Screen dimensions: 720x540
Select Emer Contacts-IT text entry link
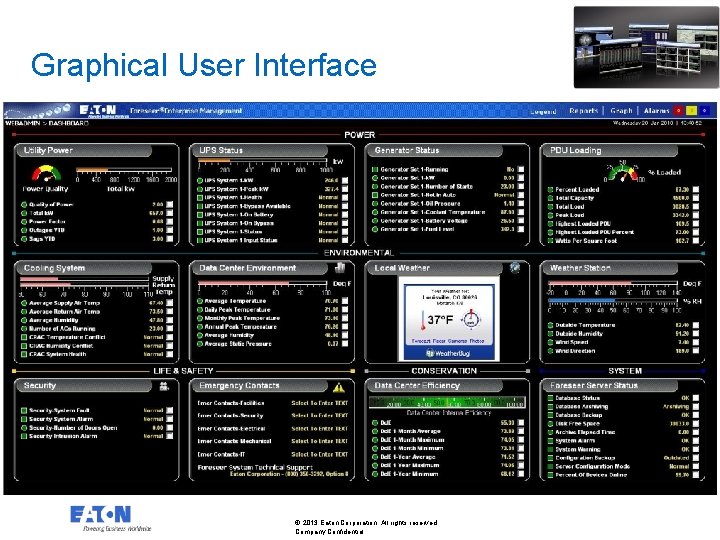[x=320, y=454]
